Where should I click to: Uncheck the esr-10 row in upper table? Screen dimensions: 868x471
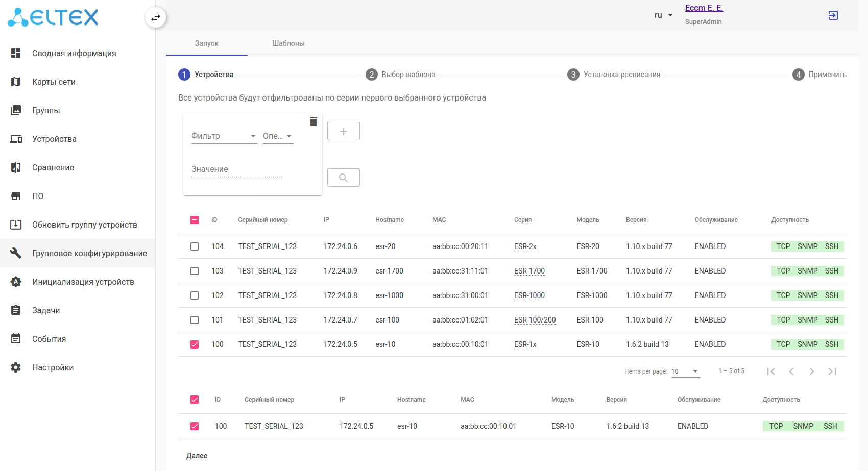coord(195,344)
